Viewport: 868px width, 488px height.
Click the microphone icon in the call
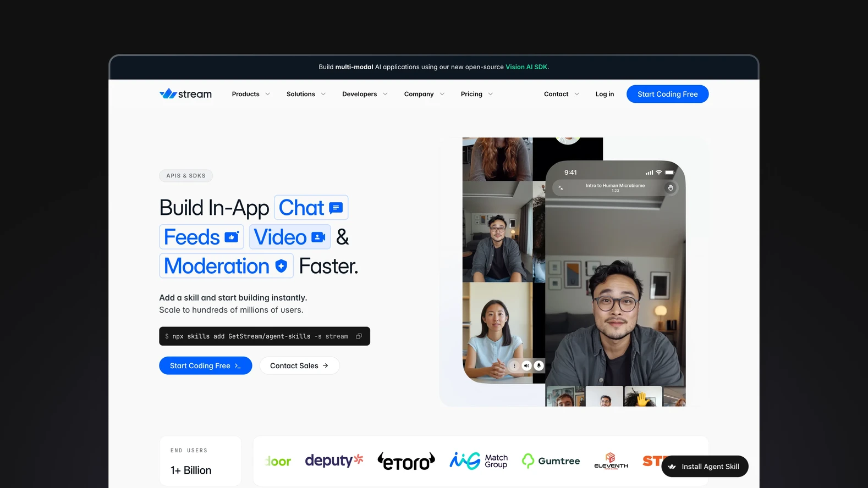point(539,365)
